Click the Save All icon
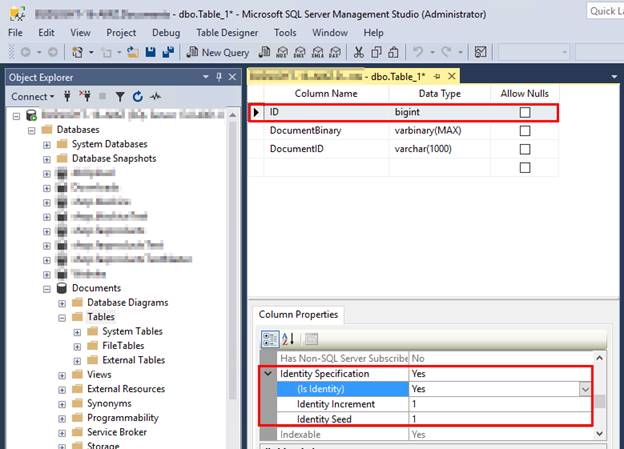Viewport: 624px width, 449px height. [168, 52]
